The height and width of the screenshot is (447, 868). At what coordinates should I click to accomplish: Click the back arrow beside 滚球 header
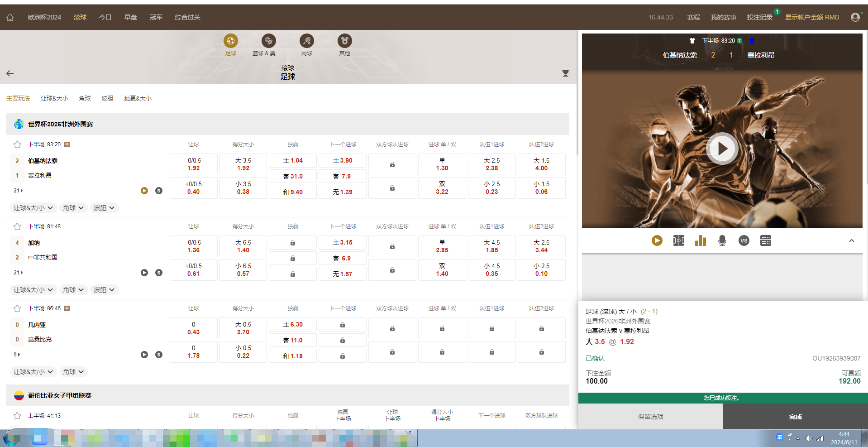[x=10, y=73]
